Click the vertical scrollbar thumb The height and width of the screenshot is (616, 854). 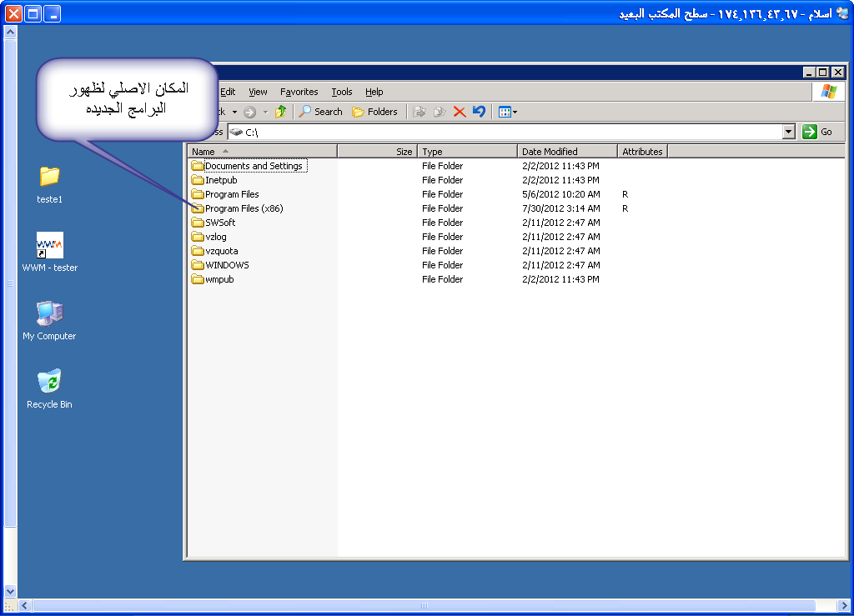coord(10,283)
